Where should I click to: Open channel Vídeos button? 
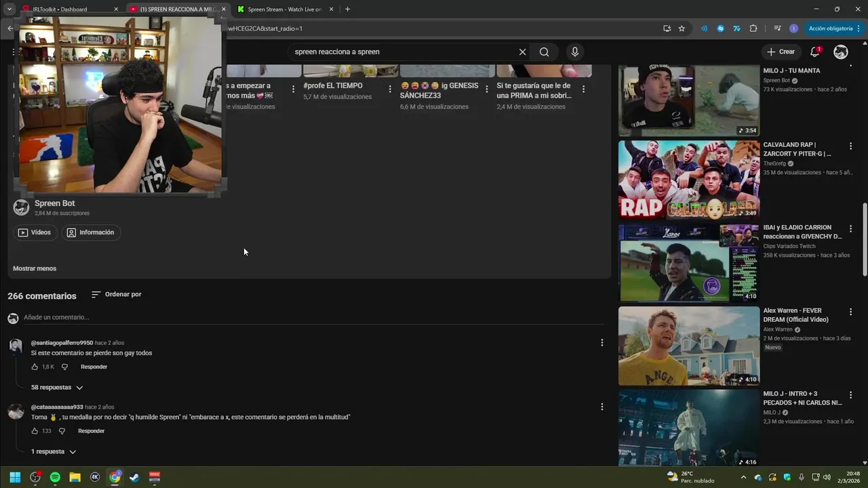tap(35, 232)
